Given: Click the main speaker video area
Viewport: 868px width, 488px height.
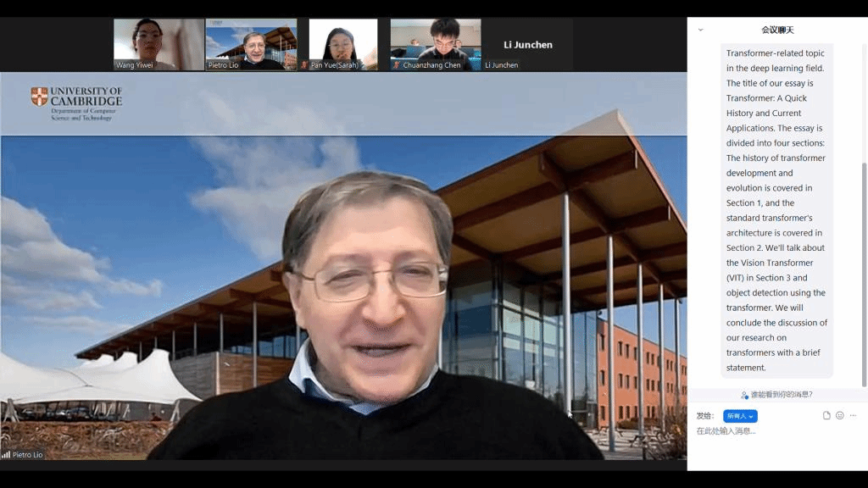Looking at the screenshot, I should (x=343, y=271).
